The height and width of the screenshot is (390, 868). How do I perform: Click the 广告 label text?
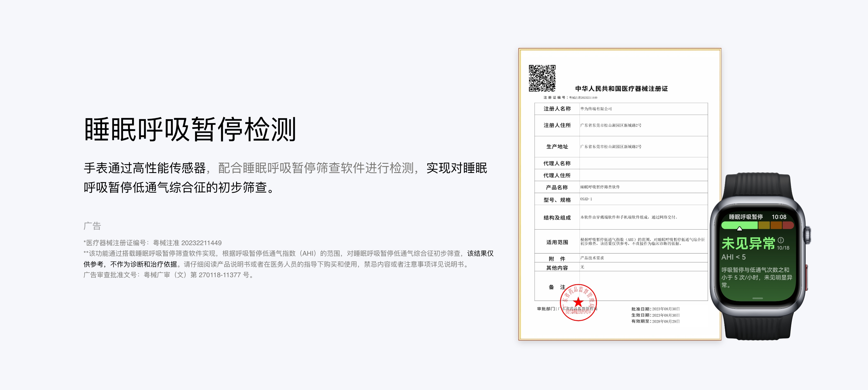(x=92, y=226)
